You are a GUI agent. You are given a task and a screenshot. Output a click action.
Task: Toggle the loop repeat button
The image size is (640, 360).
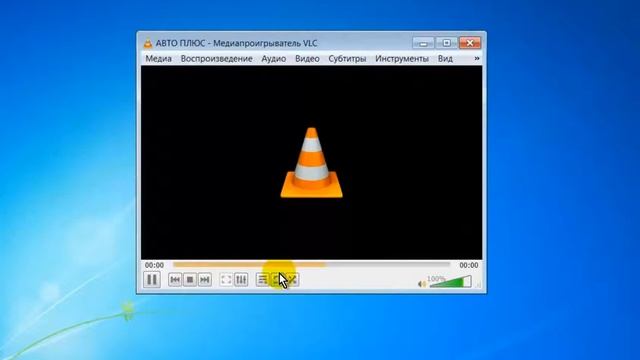tap(277, 280)
